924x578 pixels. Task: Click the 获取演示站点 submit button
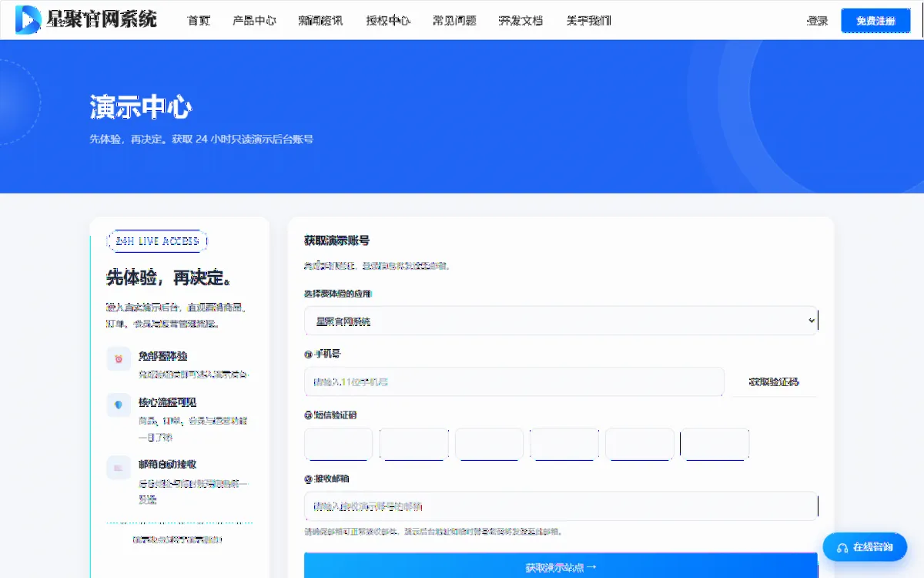[x=561, y=566]
